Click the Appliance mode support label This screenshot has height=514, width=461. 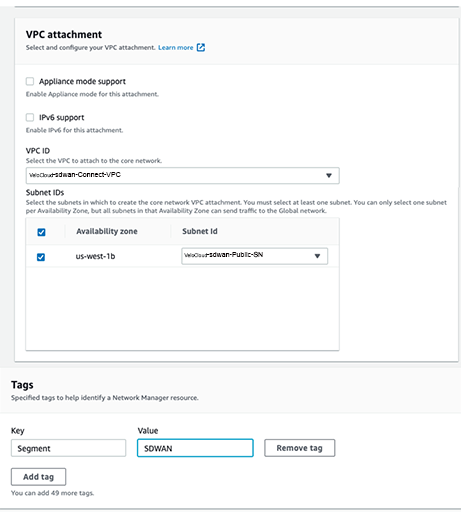coord(82,81)
